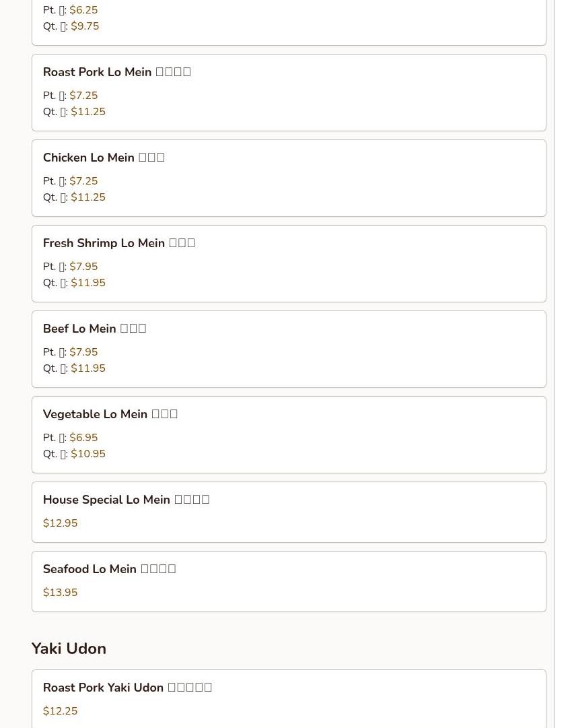Click the Roast Pork Yaki Udon $12.25 price

pyautogui.click(x=60, y=711)
